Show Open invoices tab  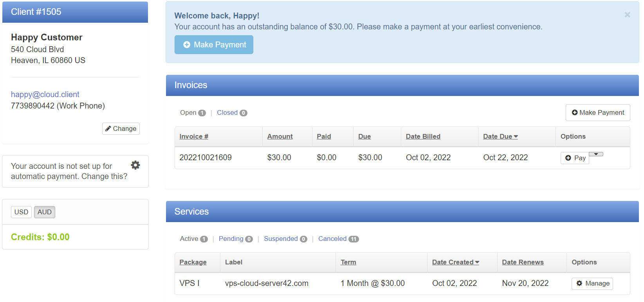(x=188, y=113)
